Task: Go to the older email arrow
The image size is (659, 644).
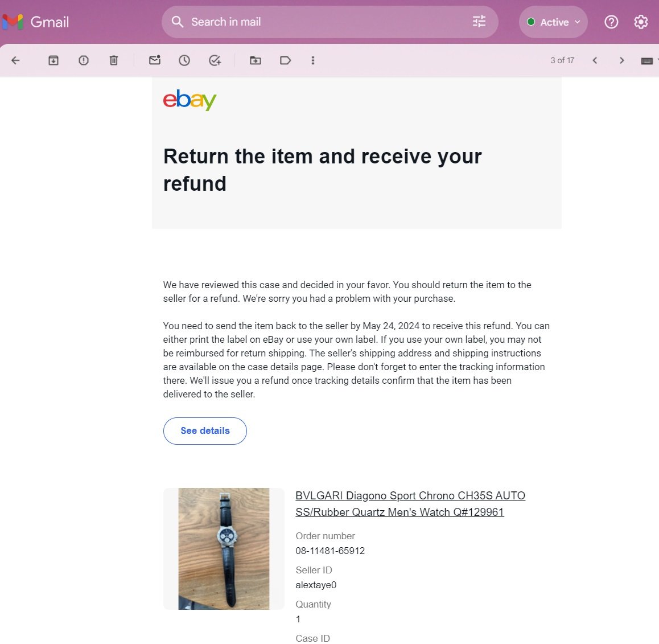Action: [x=621, y=60]
